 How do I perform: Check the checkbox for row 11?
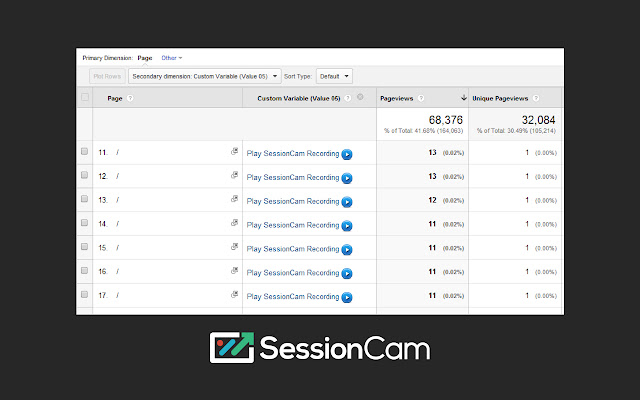click(x=84, y=151)
